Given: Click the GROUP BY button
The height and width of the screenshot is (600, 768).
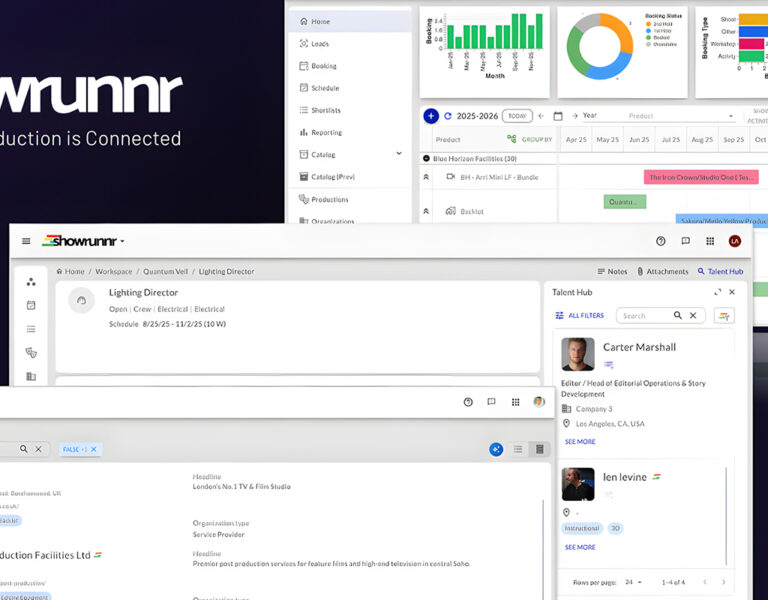Looking at the screenshot, I should [x=530, y=140].
